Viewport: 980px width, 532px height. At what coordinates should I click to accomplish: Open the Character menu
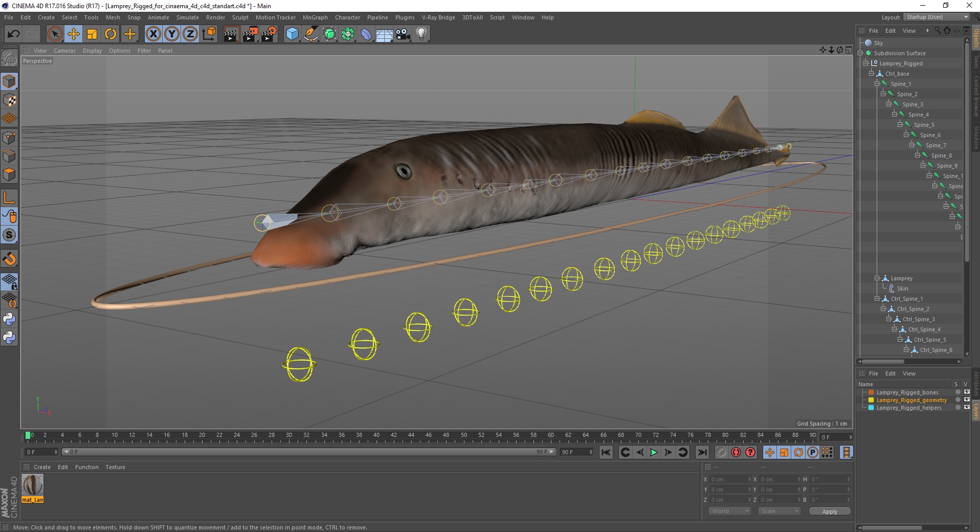coord(348,17)
